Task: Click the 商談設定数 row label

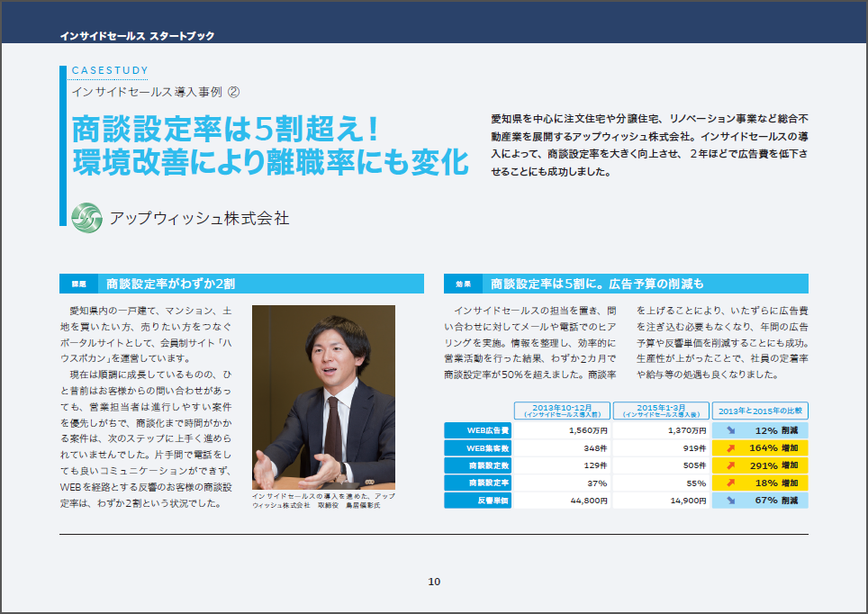Action: [478, 465]
